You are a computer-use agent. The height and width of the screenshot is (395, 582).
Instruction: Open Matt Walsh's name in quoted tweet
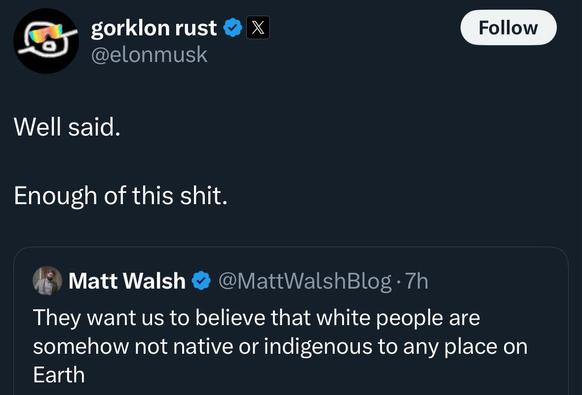pyautogui.click(x=127, y=281)
